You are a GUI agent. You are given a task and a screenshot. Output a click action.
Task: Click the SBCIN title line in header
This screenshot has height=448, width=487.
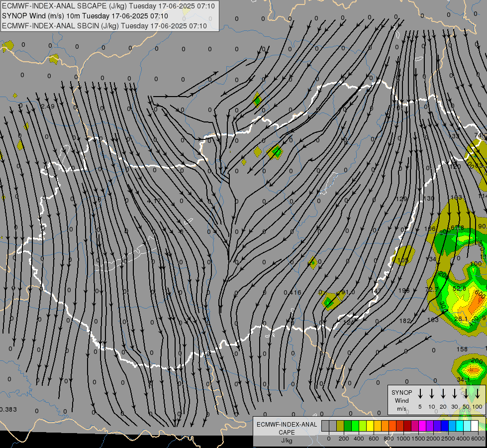(104, 26)
